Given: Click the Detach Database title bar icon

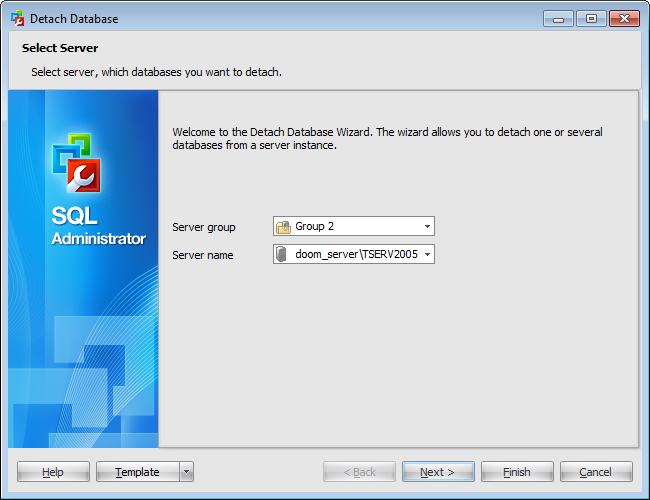Looking at the screenshot, I should pos(17,18).
